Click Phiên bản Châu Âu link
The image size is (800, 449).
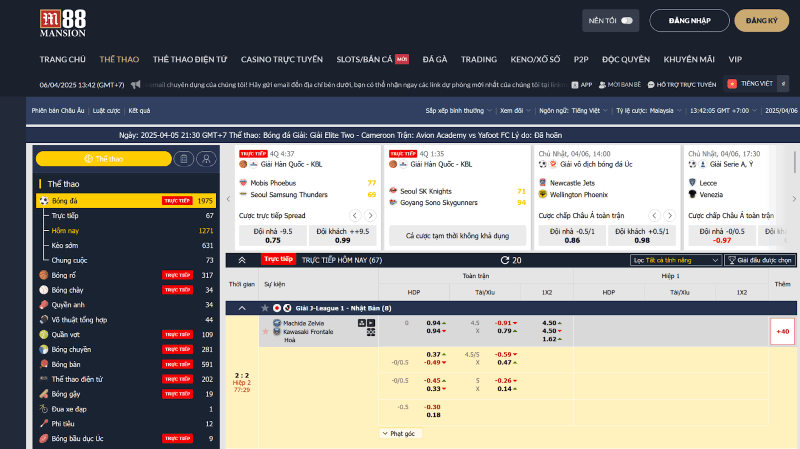click(x=58, y=111)
